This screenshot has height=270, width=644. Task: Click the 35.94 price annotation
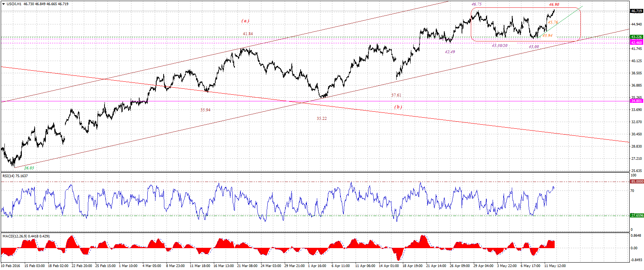[205, 110]
